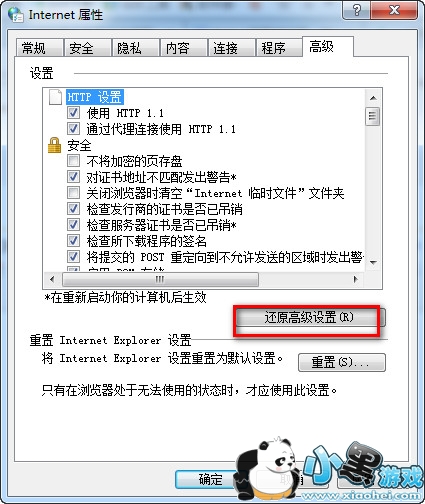Enable 不将加密的页存盘 checkbox
This screenshot has width=425, height=504.
coord(73,161)
